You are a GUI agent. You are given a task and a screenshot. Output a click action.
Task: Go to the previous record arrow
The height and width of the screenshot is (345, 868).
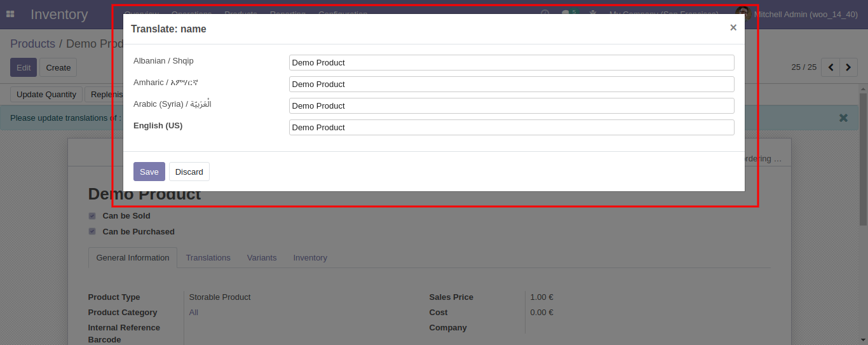coord(831,67)
